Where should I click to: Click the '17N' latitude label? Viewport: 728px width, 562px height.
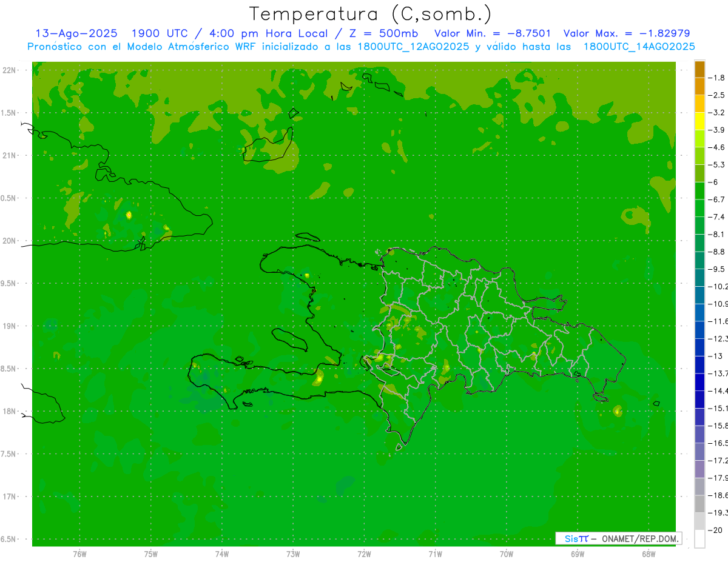click(x=10, y=497)
